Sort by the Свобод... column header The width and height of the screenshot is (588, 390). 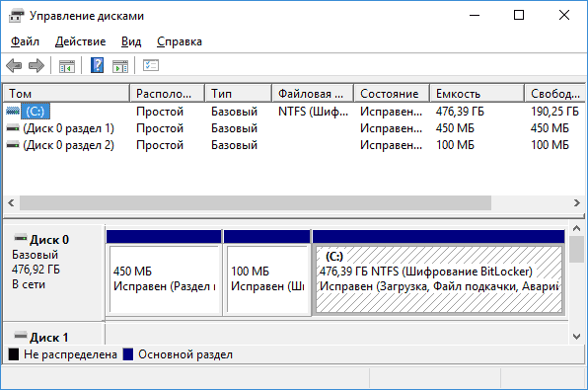pos(555,94)
